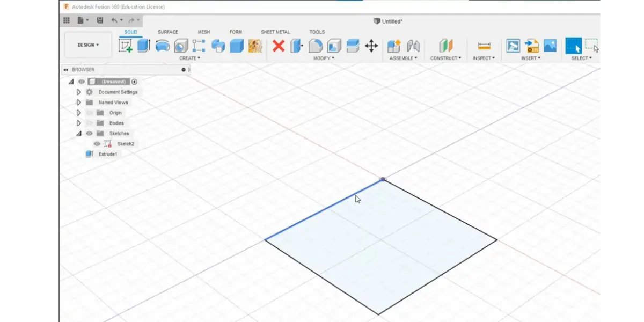Select the Untitled* document tab
644x322 pixels.
[387, 21]
